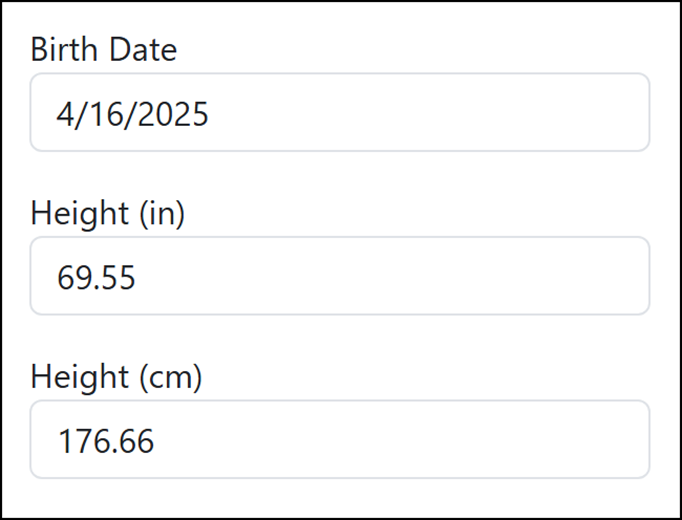Focus the field showing 69.55 inches
The height and width of the screenshot is (520, 682).
[340, 276]
